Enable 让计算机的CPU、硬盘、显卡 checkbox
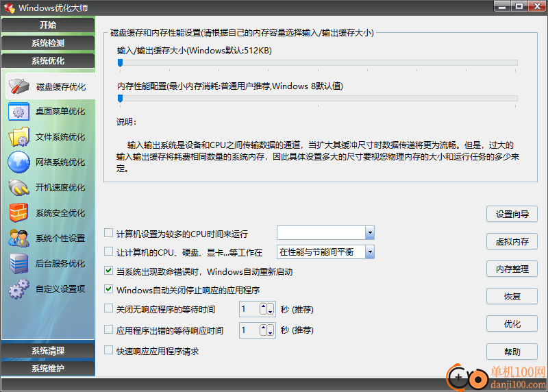 109,252
